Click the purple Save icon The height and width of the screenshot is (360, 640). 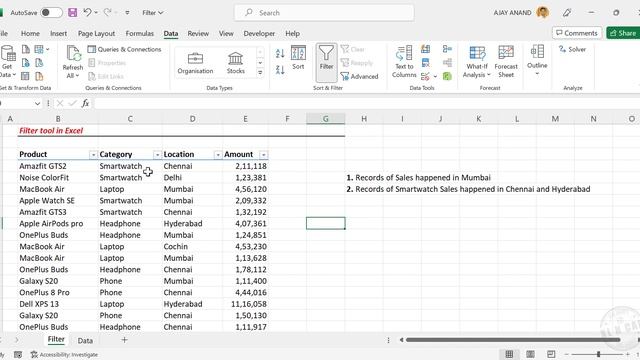(73, 13)
